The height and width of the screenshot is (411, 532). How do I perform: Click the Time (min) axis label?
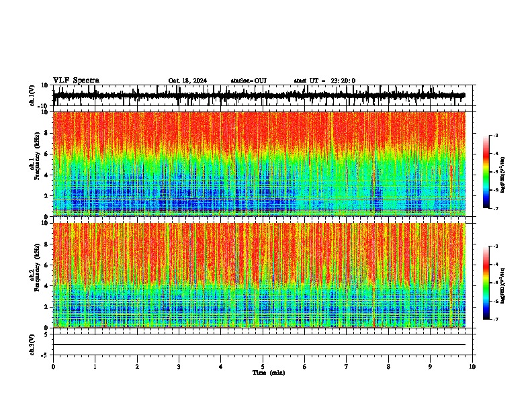pos(269,373)
